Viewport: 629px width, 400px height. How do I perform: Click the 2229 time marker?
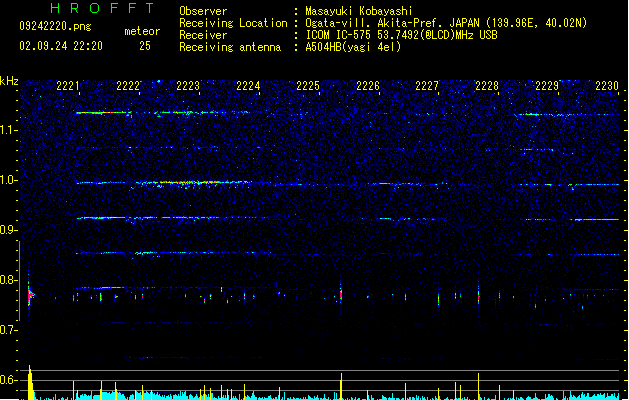[547, 86]
